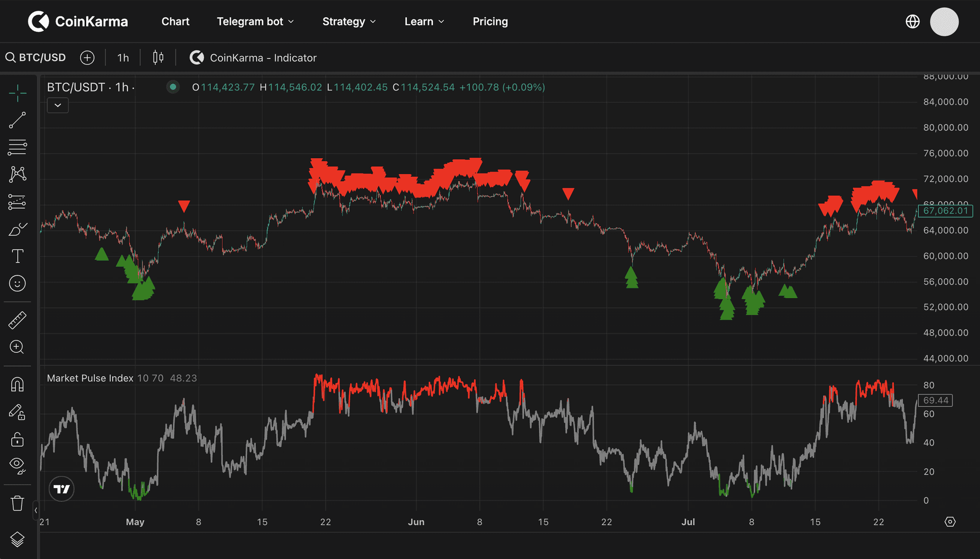Remove all drawings with the trash tool
This screenshot has height=559, width=980.
(x=17, y=503)
